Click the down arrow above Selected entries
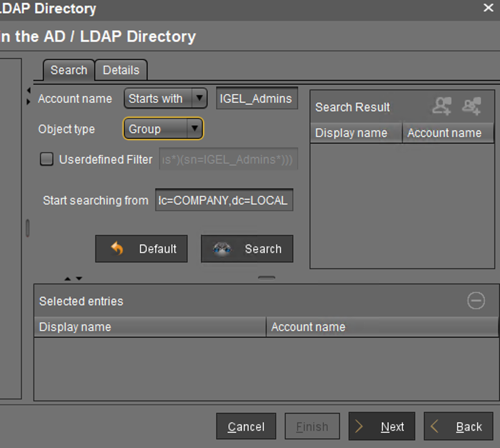 click(x=79, y=279)
